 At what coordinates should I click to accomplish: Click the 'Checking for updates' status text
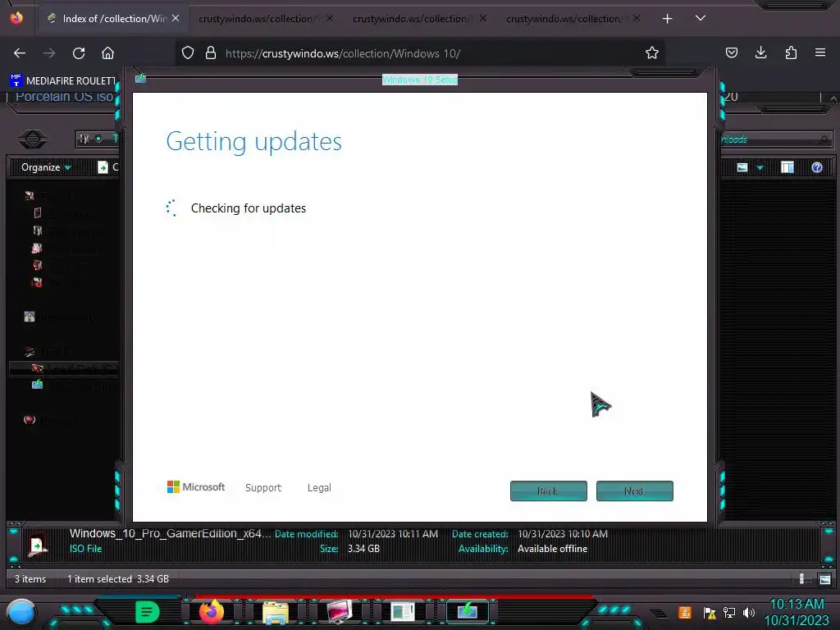[x=249, y=208]
